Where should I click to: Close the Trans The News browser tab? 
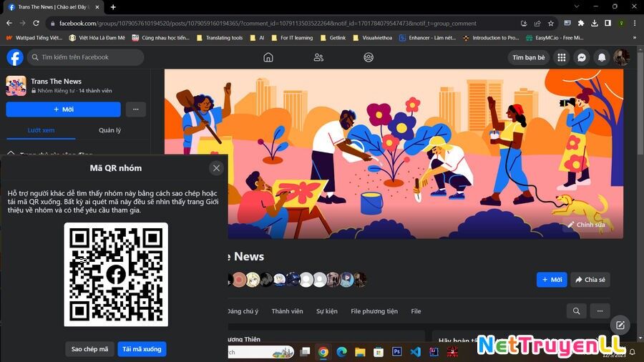point(97,7)
